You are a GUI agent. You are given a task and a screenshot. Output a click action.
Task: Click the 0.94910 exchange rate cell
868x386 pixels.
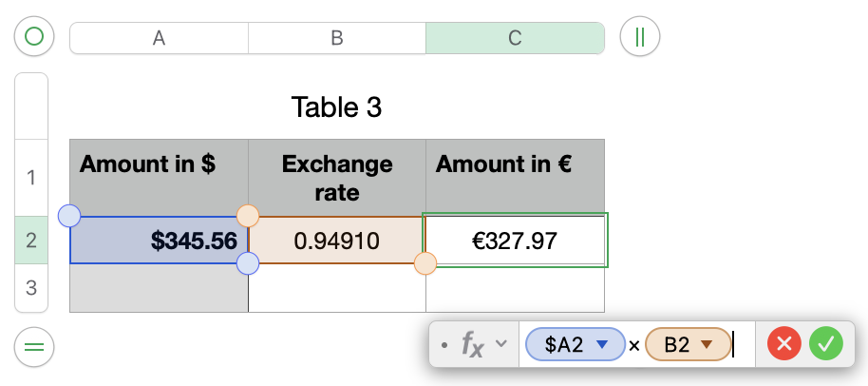coord(336,241)
